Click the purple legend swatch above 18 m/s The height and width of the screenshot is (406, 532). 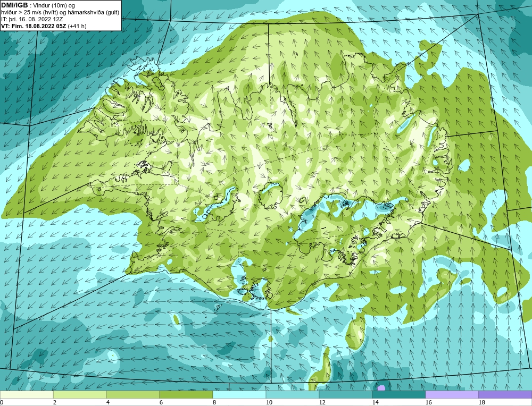tap(505, 394)
